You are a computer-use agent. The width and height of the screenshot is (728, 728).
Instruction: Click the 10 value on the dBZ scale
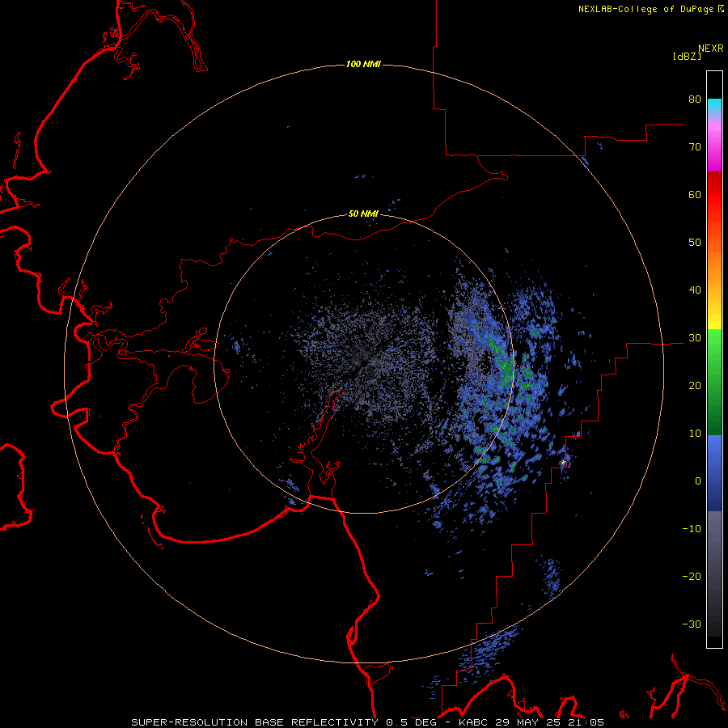(x=695, y=434)
